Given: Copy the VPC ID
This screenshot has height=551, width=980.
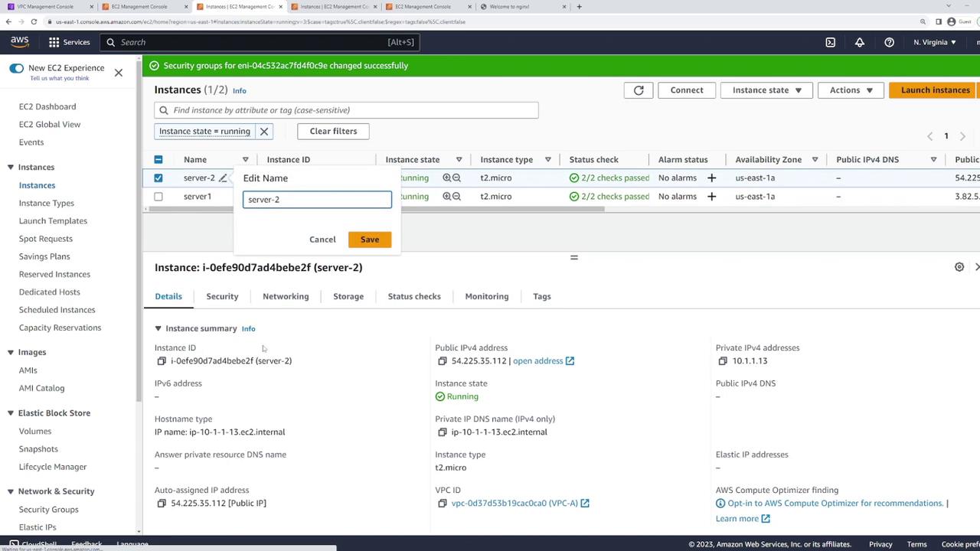Looking at the screenshot, I should (x=442, y=504).
